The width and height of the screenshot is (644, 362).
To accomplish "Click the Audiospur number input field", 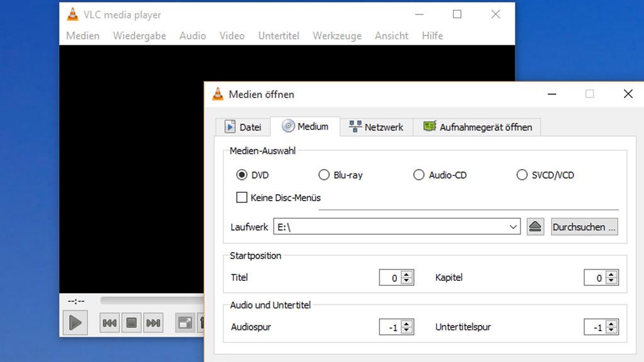I will coord(390,327).
